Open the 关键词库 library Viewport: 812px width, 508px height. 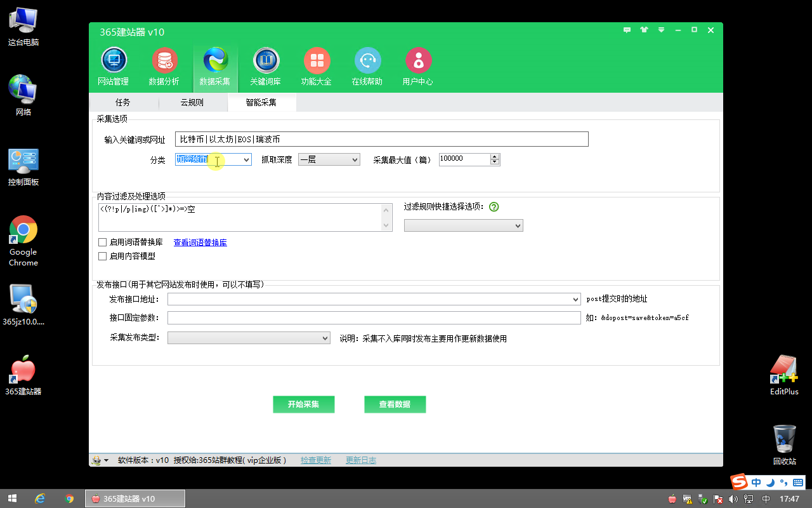(x=266, y=67)
